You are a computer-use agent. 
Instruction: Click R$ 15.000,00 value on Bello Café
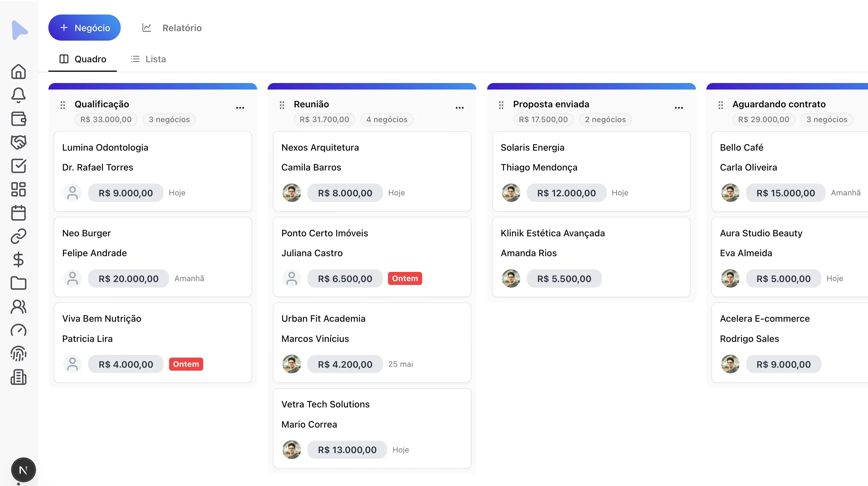pos(786,193)
